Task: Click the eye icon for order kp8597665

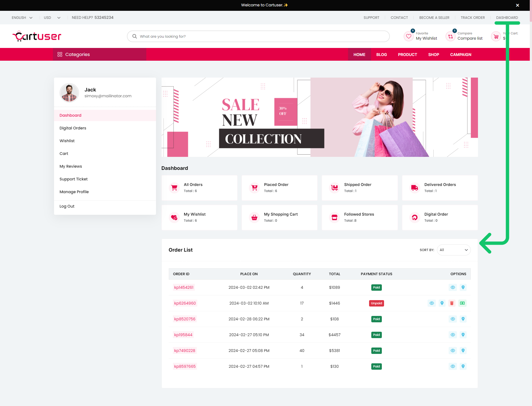Action: pos(453,366)
